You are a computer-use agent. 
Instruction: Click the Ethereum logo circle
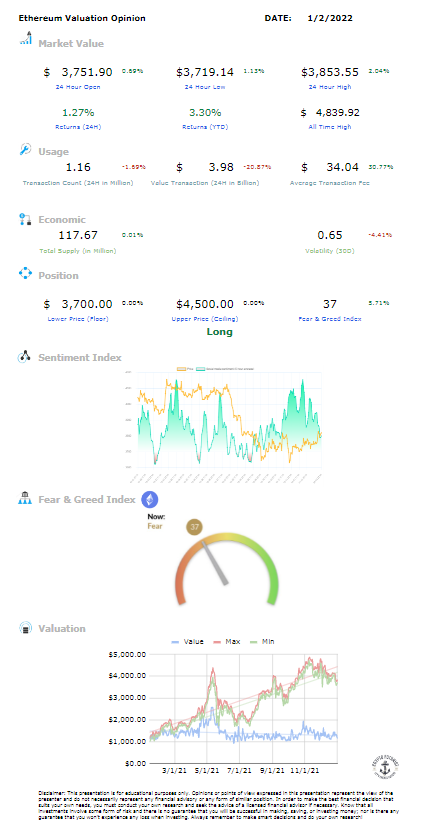[150, 500]
